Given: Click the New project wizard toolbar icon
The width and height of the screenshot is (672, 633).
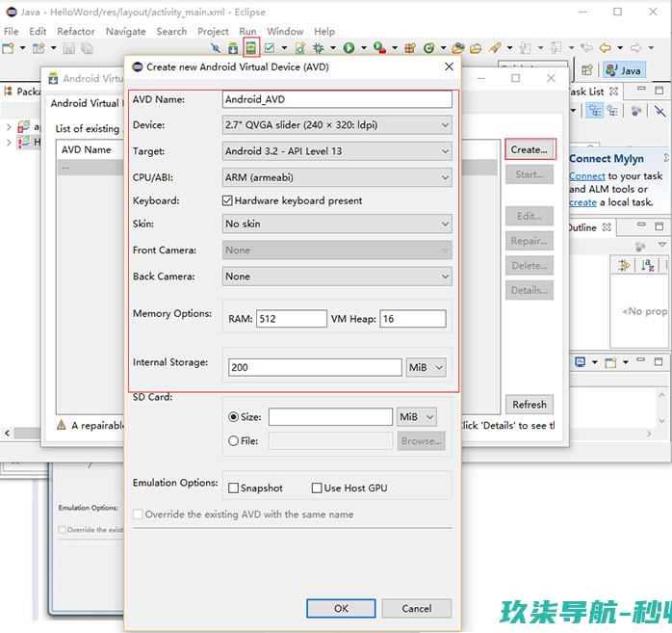Looking at the screenshot, I should (39, 48).
